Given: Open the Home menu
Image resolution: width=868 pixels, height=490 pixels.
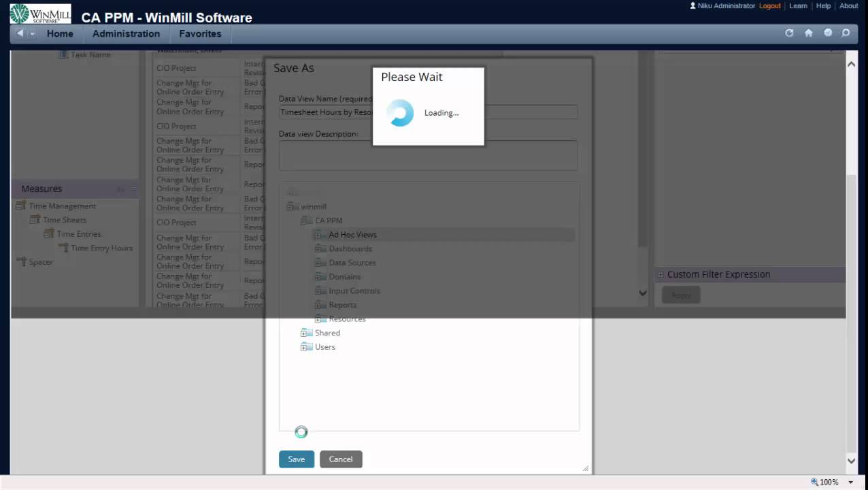Looking at the screenshot, I should click(x=60, y=33).
